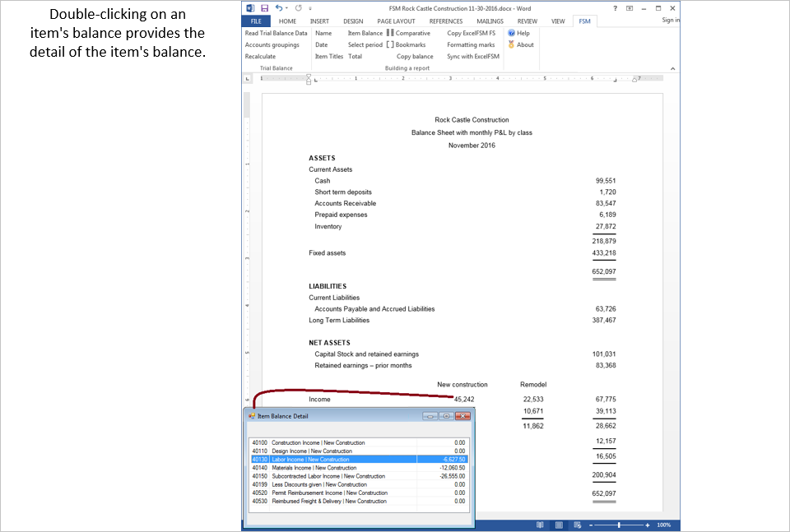Switch to the MAILINGS tab
Screen dimensions: 790x532
click(x=490, y=21)
